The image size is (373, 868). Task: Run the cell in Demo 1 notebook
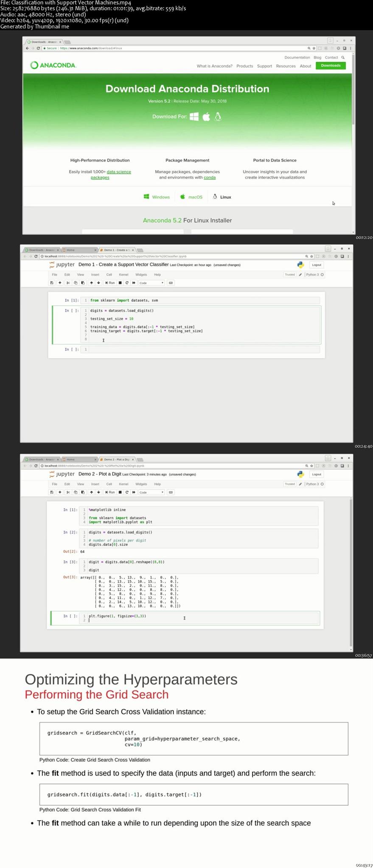pyautogui.click(x=110, y=283)
